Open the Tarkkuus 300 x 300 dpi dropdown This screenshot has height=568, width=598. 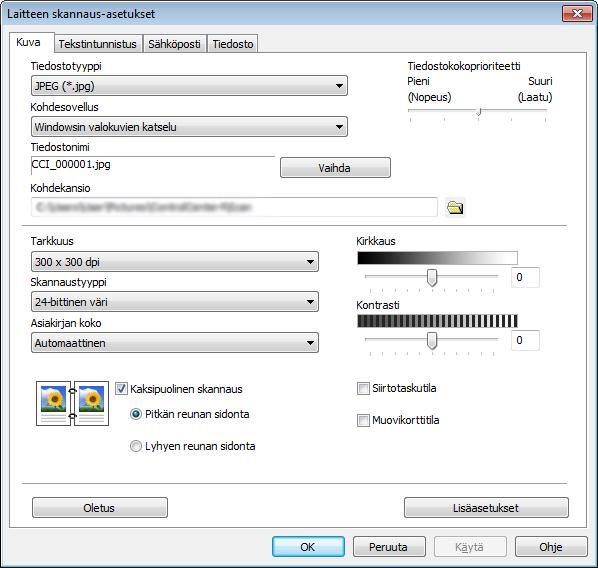[x=175, y=262]
